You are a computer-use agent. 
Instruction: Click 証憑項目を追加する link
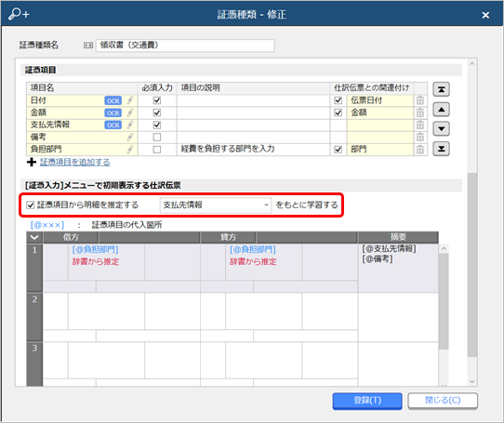tap(75, 163)
